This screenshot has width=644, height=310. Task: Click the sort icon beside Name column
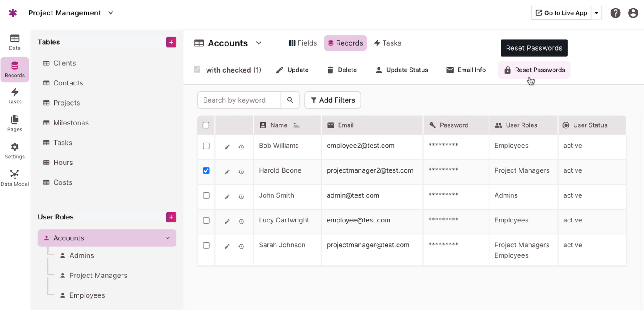(x=296, y=125)
